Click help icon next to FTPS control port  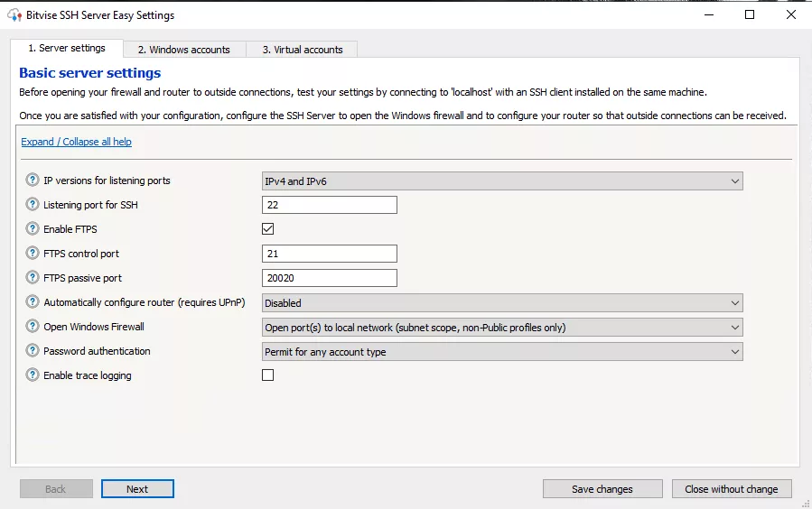pyautogui.click(x=33, y=254)
